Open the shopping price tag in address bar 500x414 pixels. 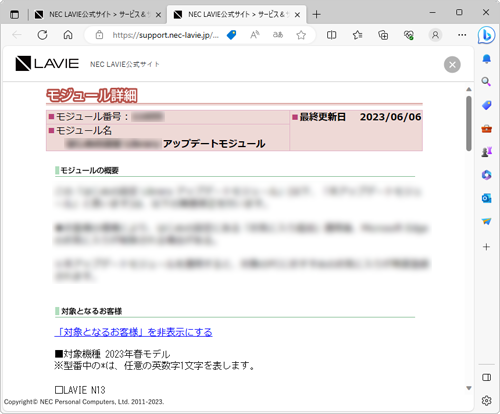(x=231, y=35)
